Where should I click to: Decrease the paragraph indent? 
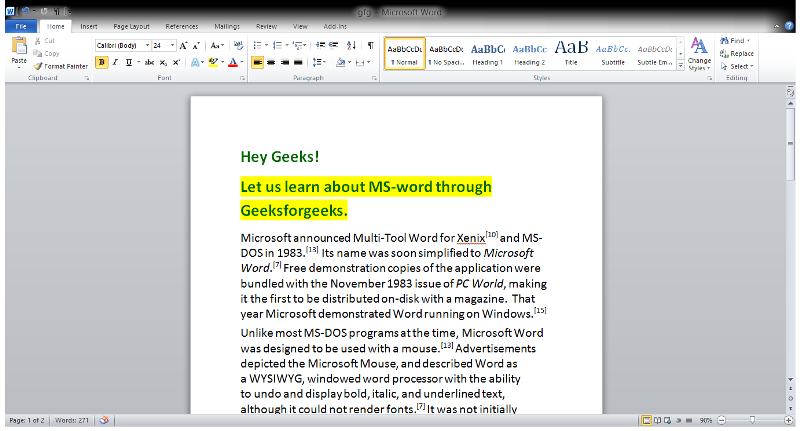(320, 45)
